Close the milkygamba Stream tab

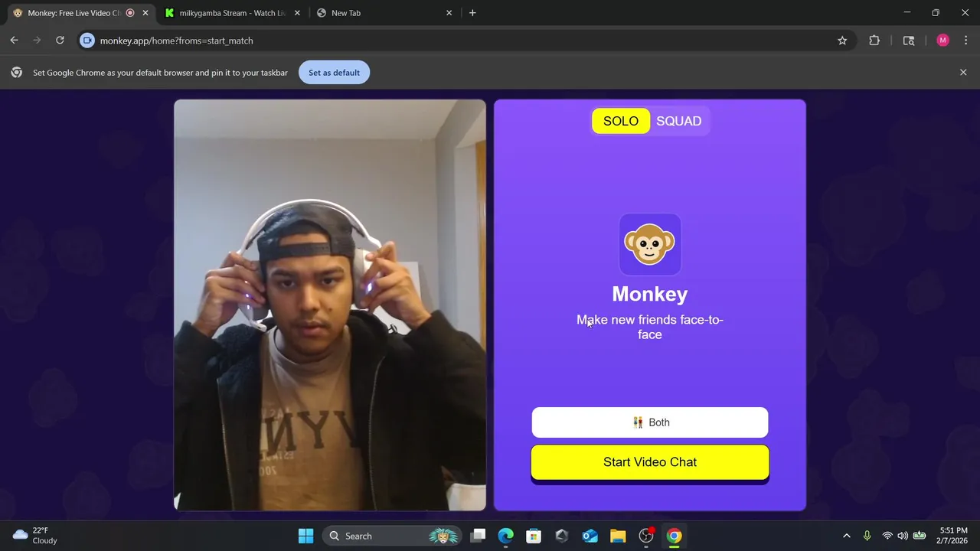298,13
